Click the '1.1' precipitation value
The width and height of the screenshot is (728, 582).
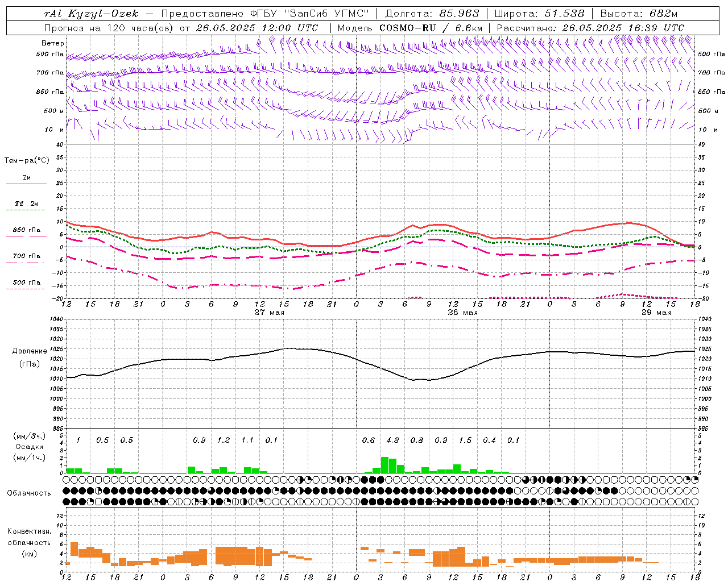(x=247, y=440)
